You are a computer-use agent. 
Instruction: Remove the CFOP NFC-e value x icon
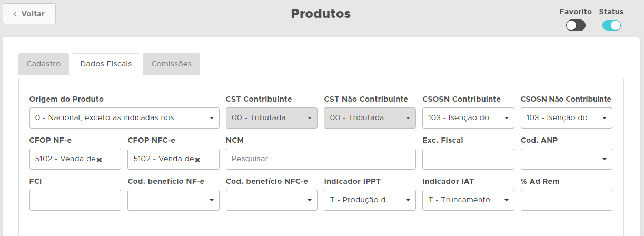[197, 160]
